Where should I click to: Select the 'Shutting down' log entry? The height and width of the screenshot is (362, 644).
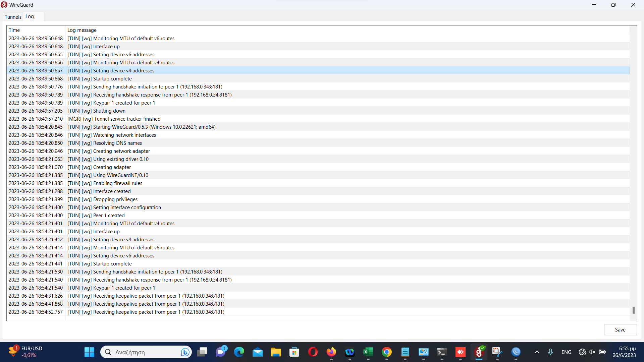click(109, 111)
